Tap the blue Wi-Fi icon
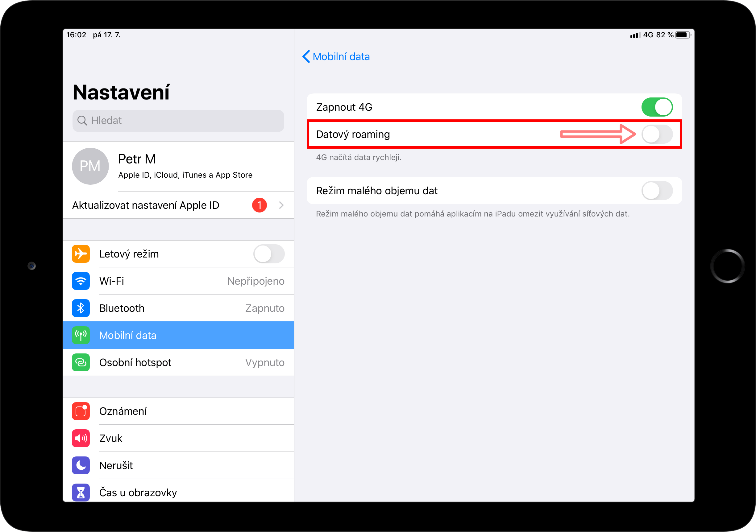The image size is (756, 532). coord(81,281)
